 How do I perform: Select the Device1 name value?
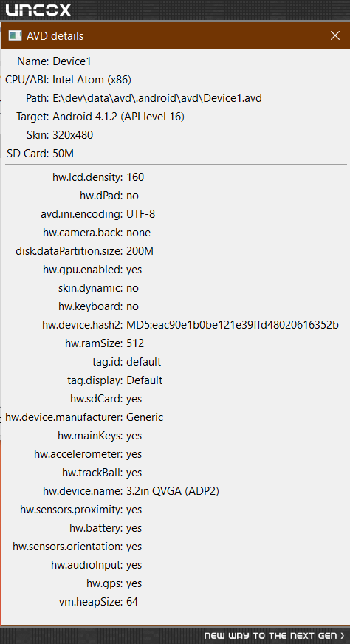72,61
